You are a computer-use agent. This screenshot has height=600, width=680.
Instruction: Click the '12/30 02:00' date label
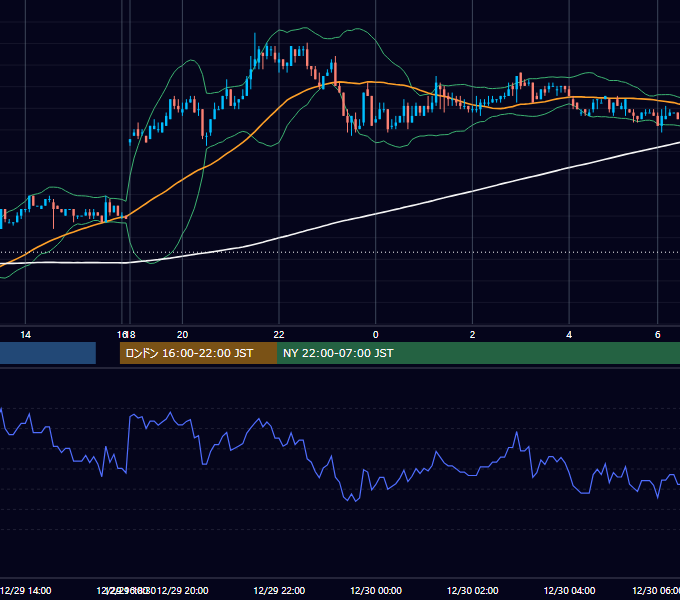click(472, 590)
